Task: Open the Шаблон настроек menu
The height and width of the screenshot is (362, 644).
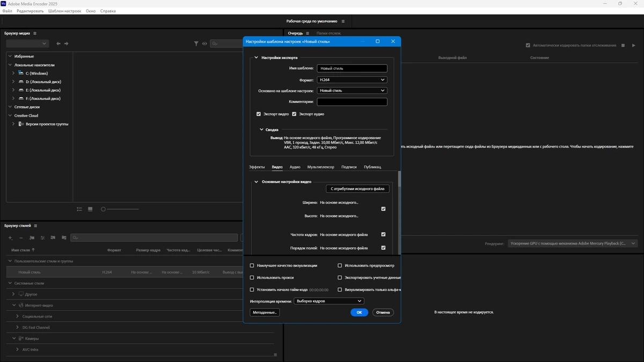Action: [x=65, y=11]
